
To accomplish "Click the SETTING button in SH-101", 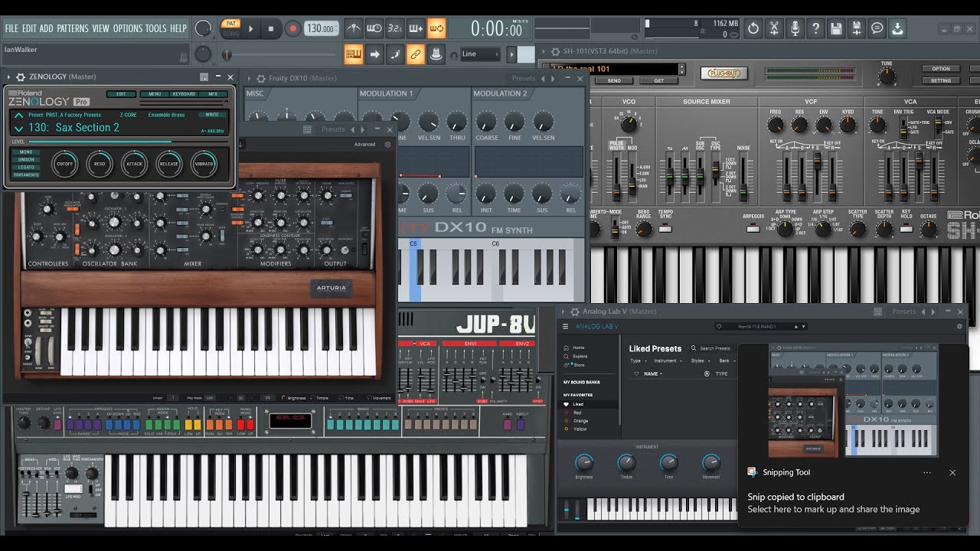I will coord(941,80).
